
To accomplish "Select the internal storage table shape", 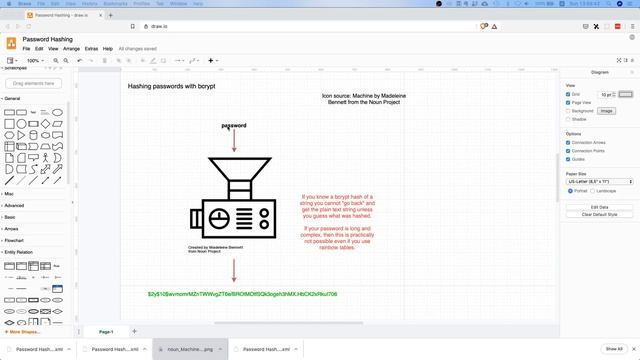I will coord(9,146).
